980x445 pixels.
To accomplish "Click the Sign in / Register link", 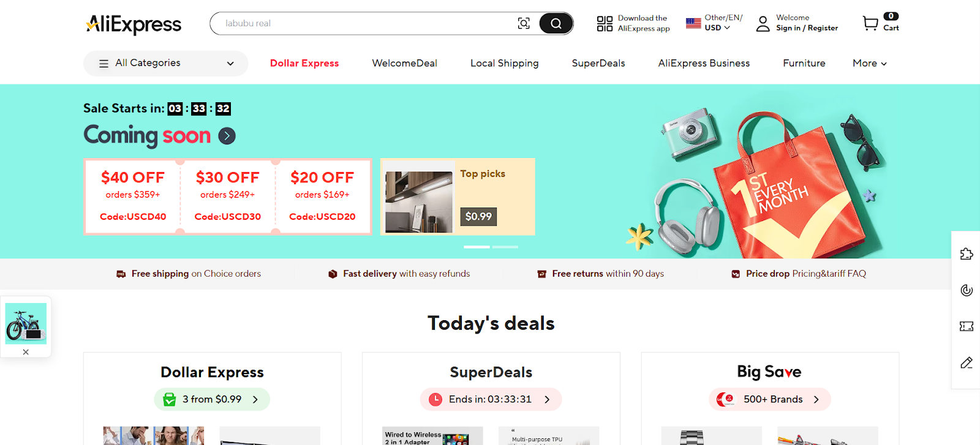I will point(807,28).
